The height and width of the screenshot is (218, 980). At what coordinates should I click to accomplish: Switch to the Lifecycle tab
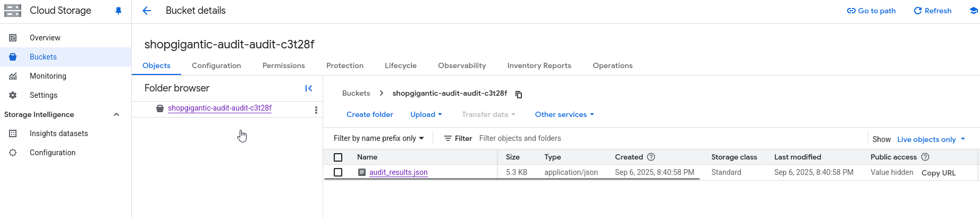pos(401,65)
